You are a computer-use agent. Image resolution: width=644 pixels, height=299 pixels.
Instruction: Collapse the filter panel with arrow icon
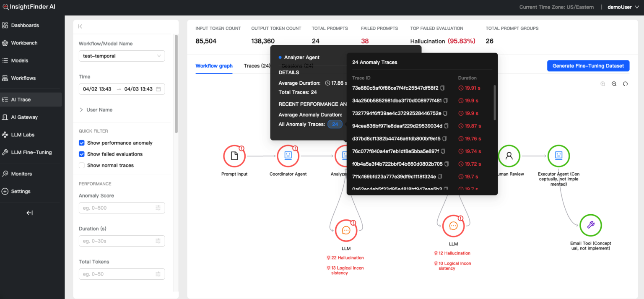pyautogui.click(x=80, y=26)
